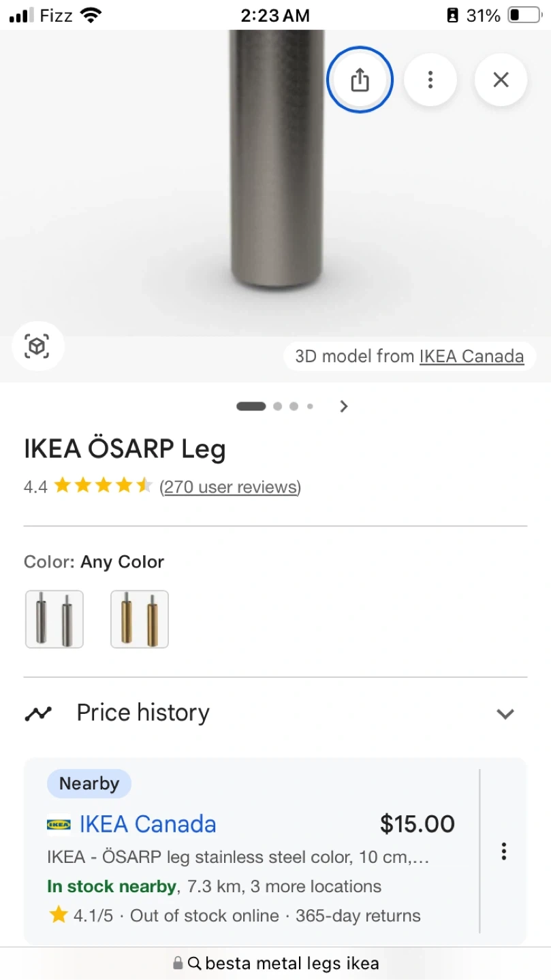Open the IKEA Canada seller link
This screenshot has width=551, height=980.
(x=148, y=824)
